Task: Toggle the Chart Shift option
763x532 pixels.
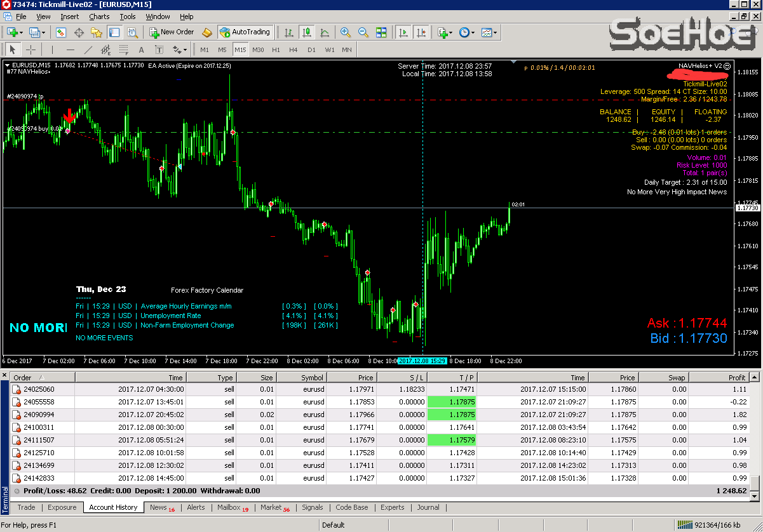Action: [x=420, y=32]
